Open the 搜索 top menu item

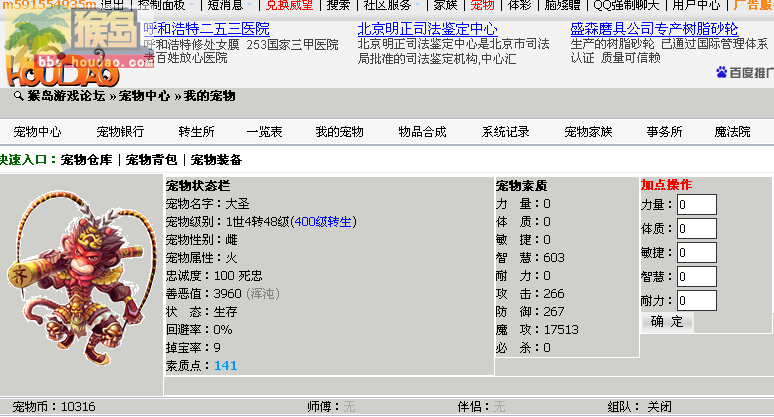click(338, 5)
